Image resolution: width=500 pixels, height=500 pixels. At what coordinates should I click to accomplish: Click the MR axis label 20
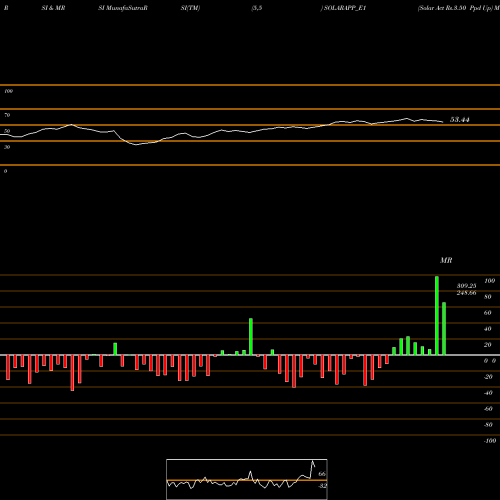pyautogui.click(x=488, y=345)
